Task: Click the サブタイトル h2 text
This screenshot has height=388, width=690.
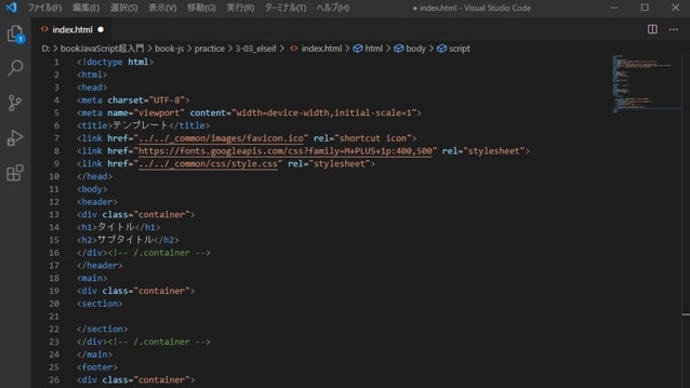Action: pyautogui.click(x=125, y=240)
